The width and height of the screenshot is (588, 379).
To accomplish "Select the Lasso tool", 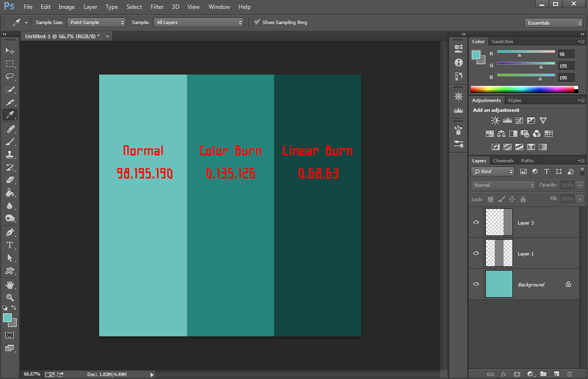I will pyautogui.click(x=10, y=76).
